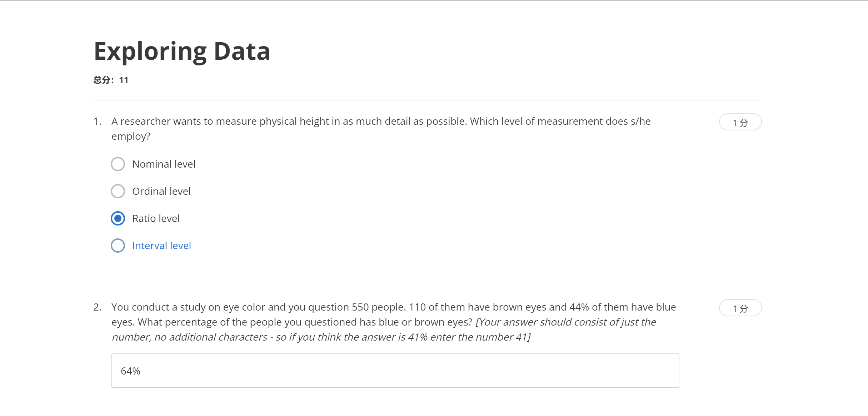Click the horizontal divider below the total score
Viewport: 868px width, 416px height.
point(427,100)
